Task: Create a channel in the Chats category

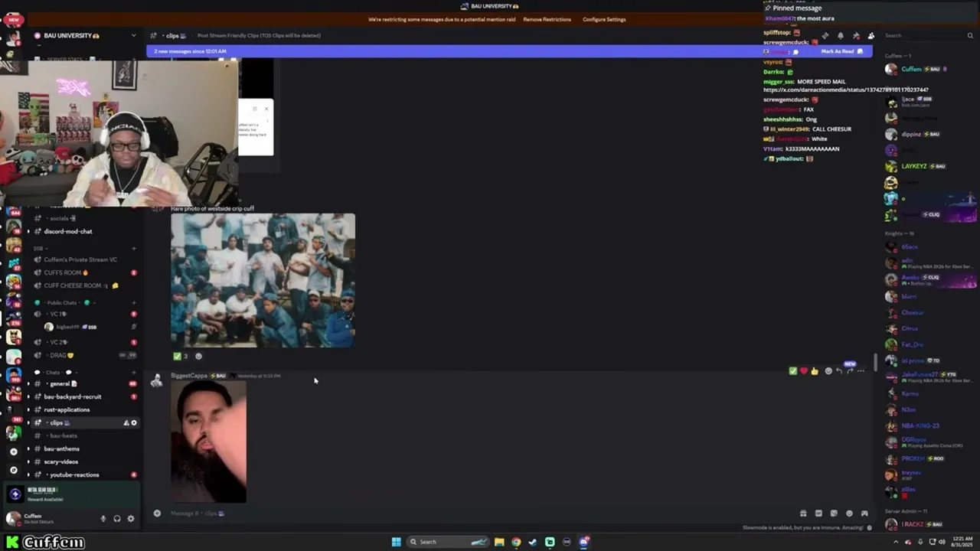Action: 134,372
